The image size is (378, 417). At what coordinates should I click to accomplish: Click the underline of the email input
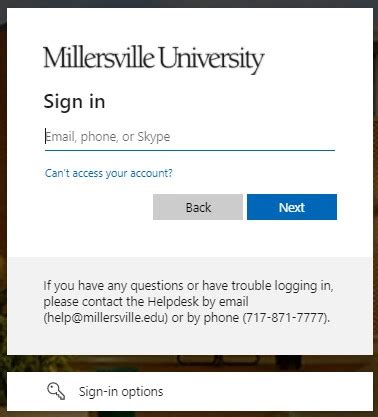(x=190, y=150)
